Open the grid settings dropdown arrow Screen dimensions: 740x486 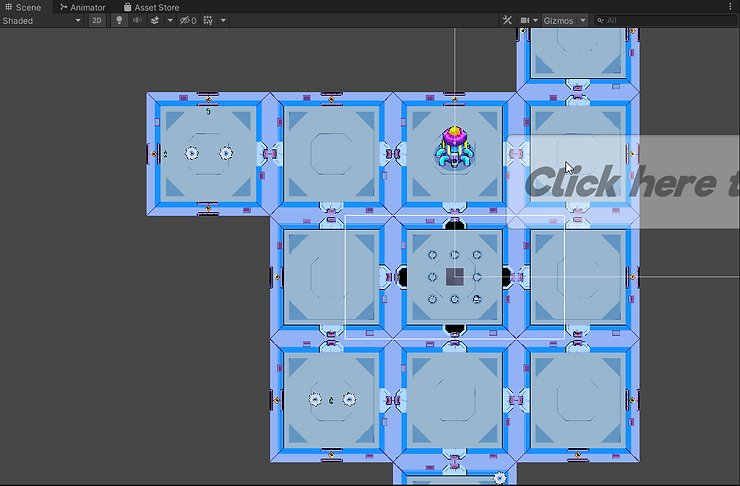[x=223, y=20]
